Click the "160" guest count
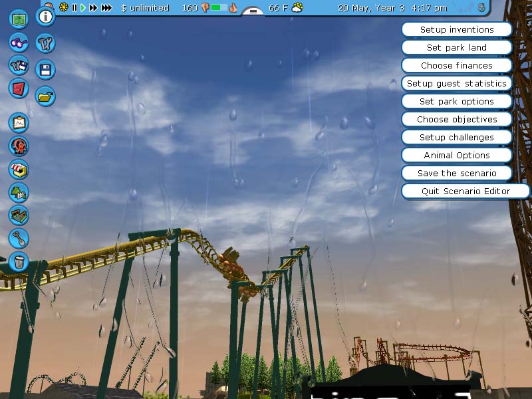Image resolution: width=532 pixels, height=399 pixels. 190,8
